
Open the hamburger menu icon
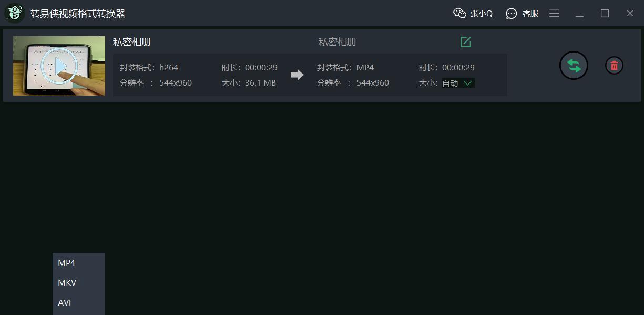click(x=554, y=13)
